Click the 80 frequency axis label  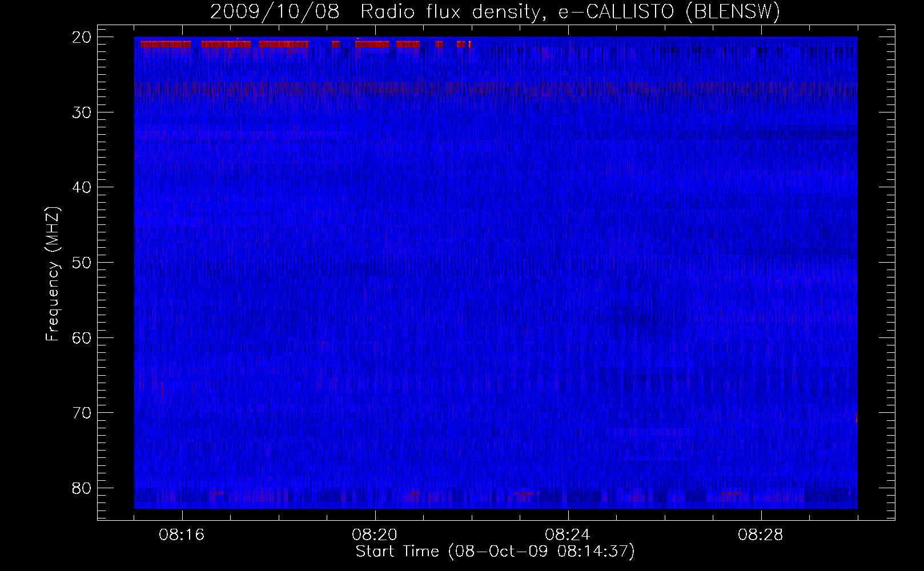pyautogui.click(x=82, y=488)
